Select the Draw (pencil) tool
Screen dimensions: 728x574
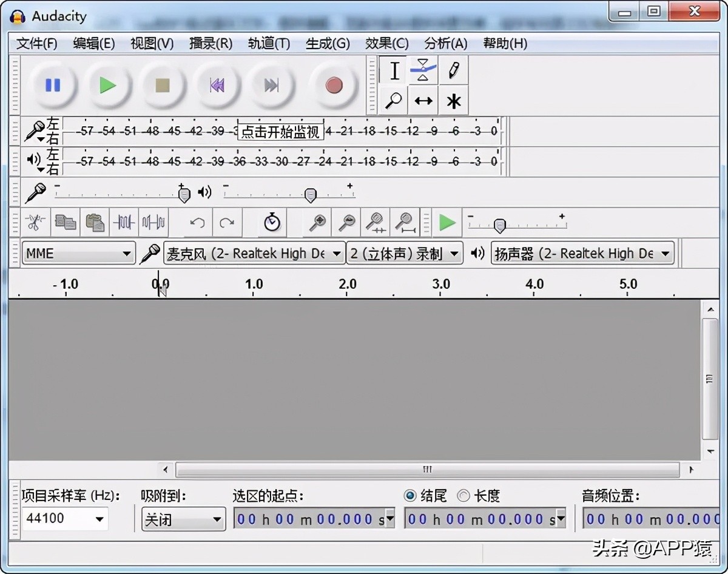453,70
